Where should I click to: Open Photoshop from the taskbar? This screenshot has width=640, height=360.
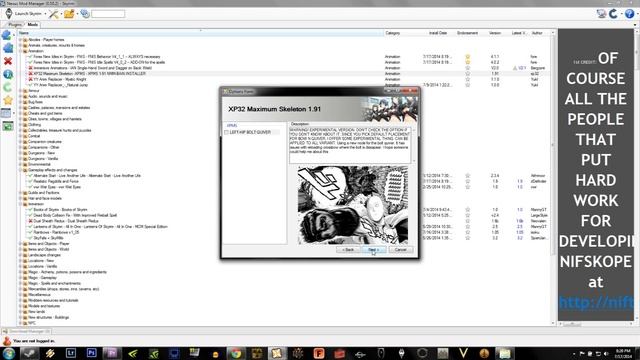coord(91,353)
